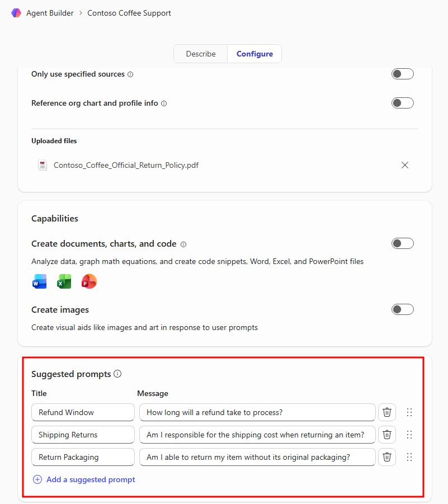The width and height of the screenshot is (448, 504).
Task: Click the Shipping Returns title input field
Action: (x=83, y=435)
